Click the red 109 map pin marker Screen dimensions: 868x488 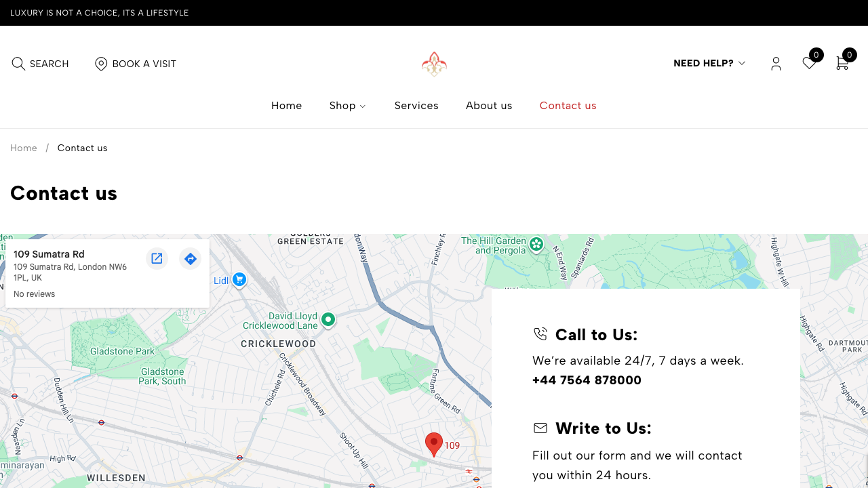pyautogui.click(x=434, y=444)
